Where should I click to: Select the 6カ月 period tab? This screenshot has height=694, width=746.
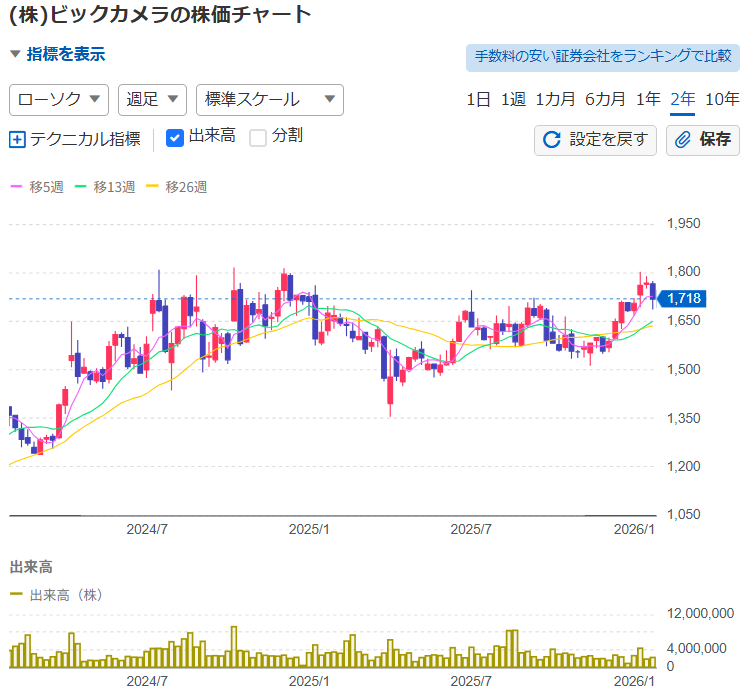605,99
